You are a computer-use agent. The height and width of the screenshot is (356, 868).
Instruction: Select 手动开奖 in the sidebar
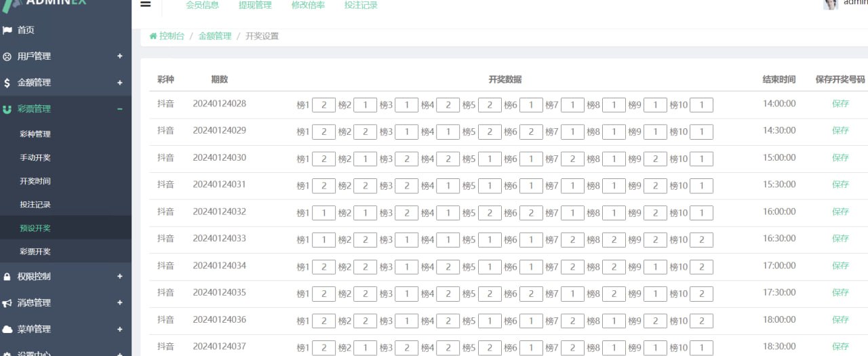point(35,157)
